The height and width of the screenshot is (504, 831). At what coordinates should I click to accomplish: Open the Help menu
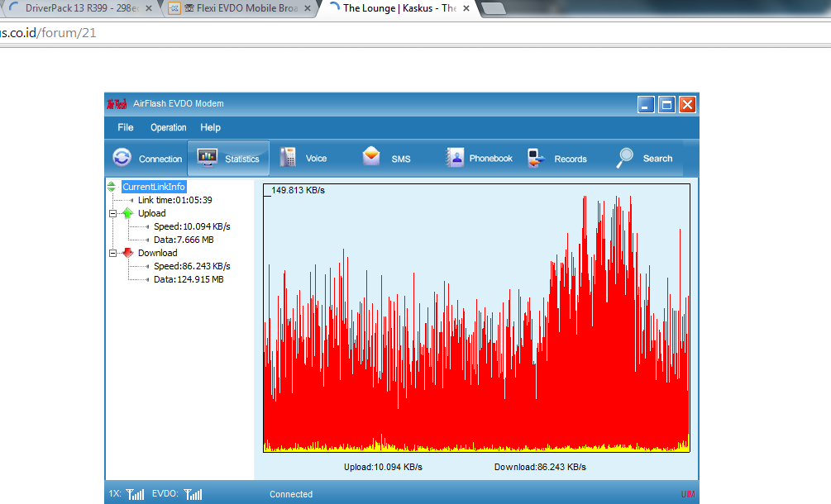coord(210,127)
